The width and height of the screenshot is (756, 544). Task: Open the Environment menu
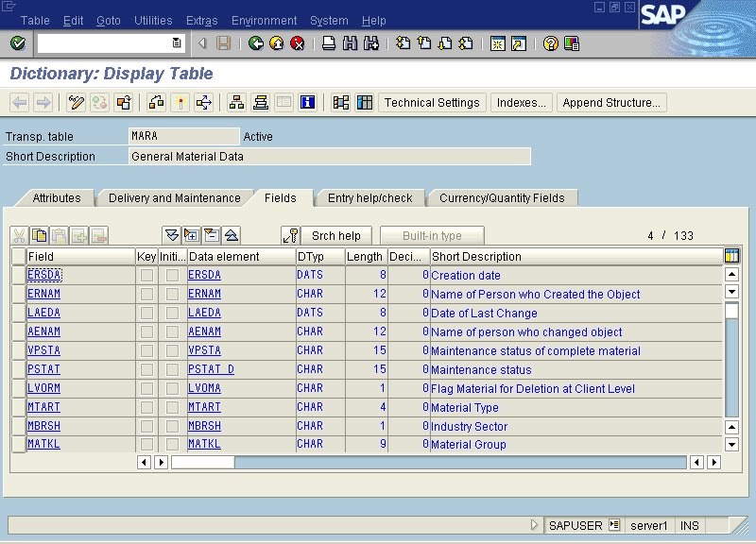tap(265, 20)
